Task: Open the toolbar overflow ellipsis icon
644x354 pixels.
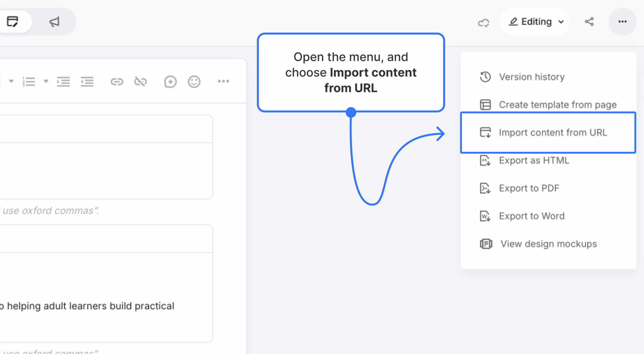Action: [x=224, y=82]
